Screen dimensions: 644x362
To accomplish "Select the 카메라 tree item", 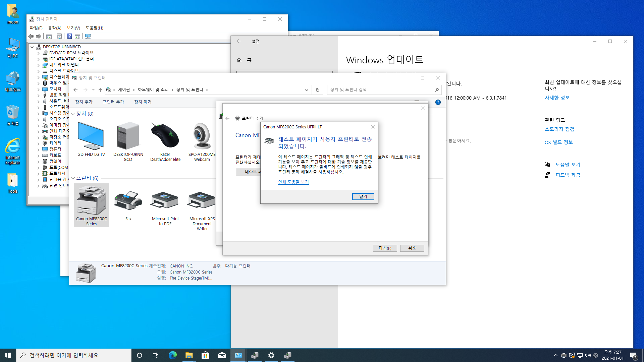I will coord(55,143).
